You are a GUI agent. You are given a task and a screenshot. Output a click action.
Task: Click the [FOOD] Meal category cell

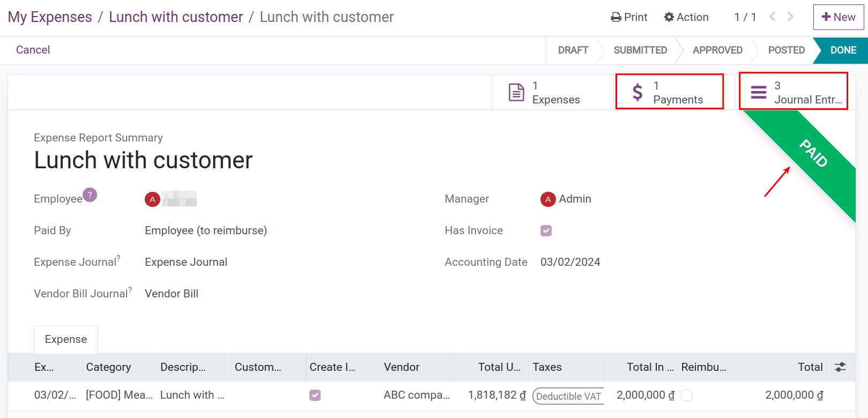[120, 395]
